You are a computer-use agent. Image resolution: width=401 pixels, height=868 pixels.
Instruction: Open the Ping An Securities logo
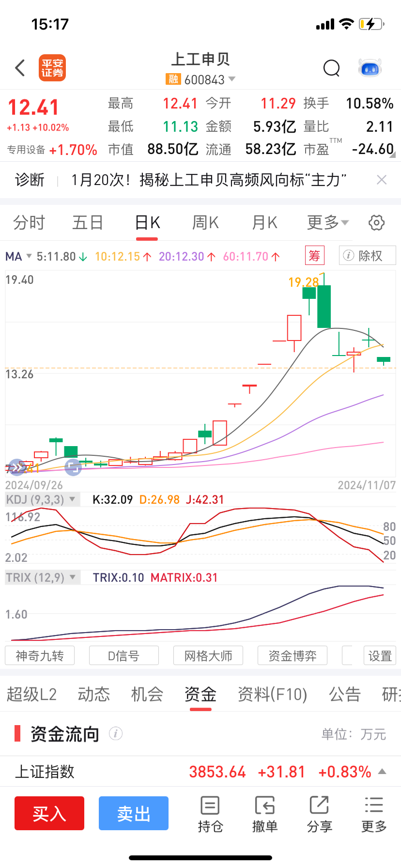pyautogui.click(x=52, y=68)
